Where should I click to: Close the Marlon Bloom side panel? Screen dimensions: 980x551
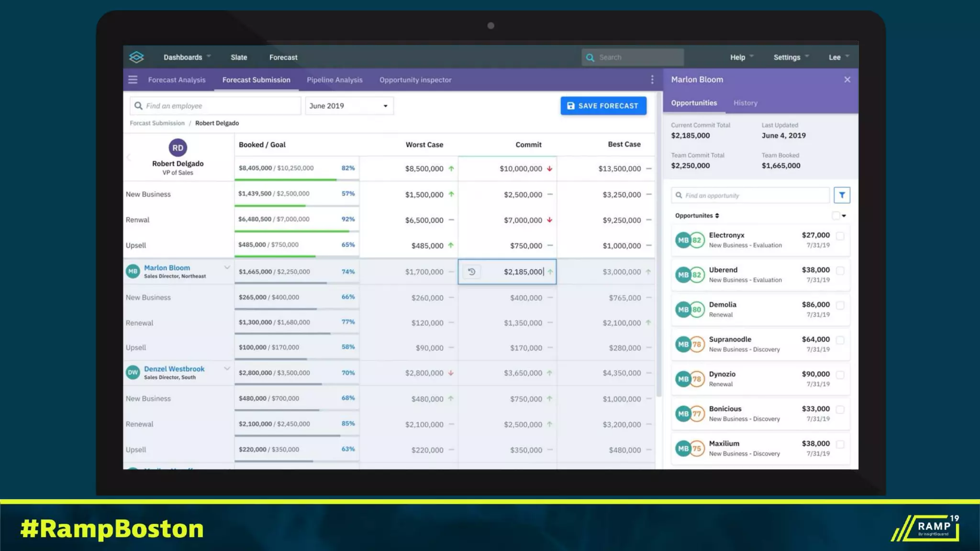pos(847,80)
